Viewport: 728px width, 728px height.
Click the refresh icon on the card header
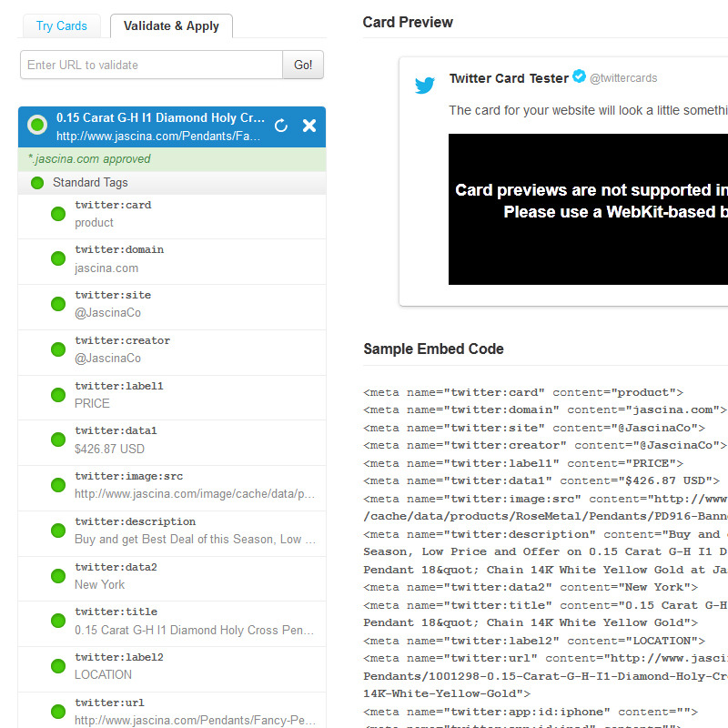click(x=281, y=126)
